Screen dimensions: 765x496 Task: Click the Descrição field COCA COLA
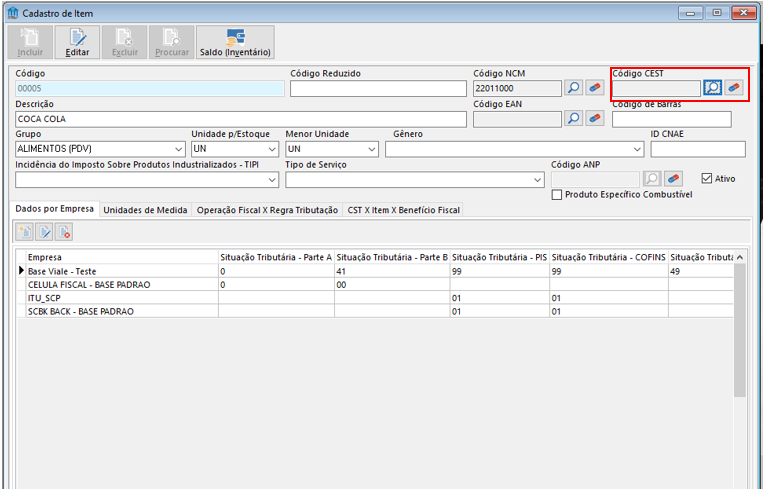pyautogui.click(x=241, y=119)
